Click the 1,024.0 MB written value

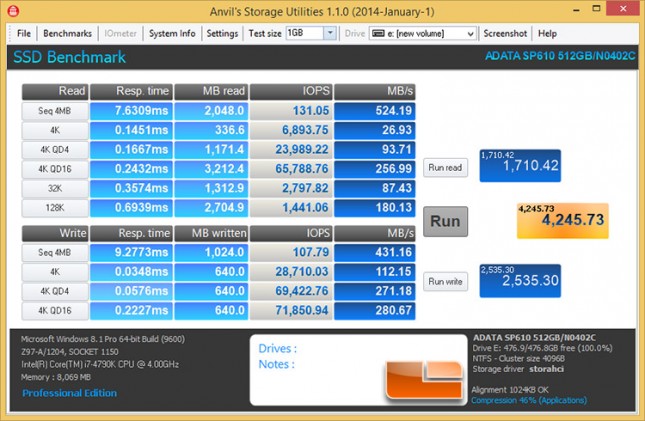[211, 253]
